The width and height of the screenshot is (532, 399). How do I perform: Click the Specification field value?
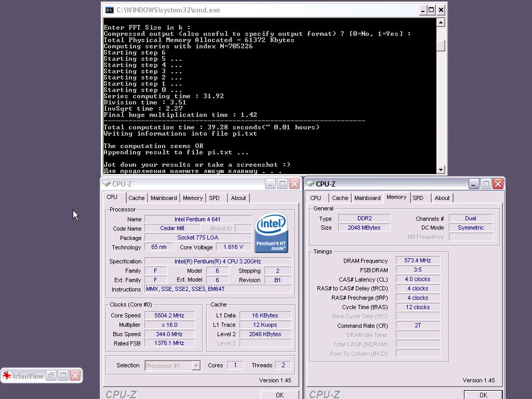[x=218, y=261]
